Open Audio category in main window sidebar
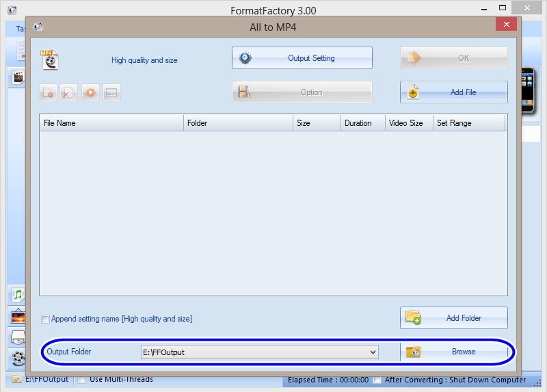This screenshot has width=547, height=392. 18,295
